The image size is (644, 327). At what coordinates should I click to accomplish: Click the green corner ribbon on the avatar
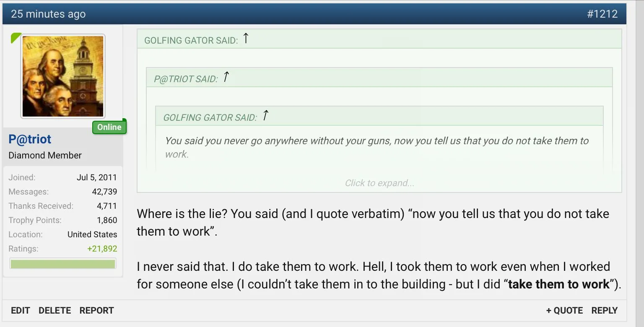tap(16, 38)
